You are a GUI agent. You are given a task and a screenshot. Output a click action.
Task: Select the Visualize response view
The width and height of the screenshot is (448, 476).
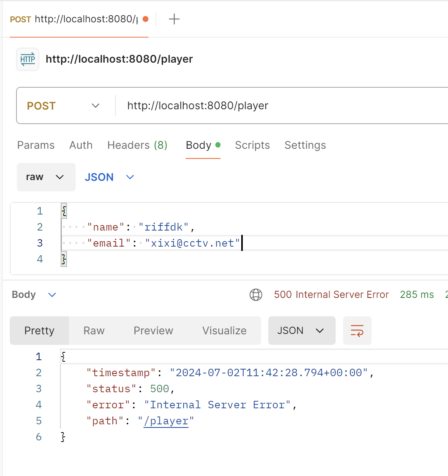[224, 330]
